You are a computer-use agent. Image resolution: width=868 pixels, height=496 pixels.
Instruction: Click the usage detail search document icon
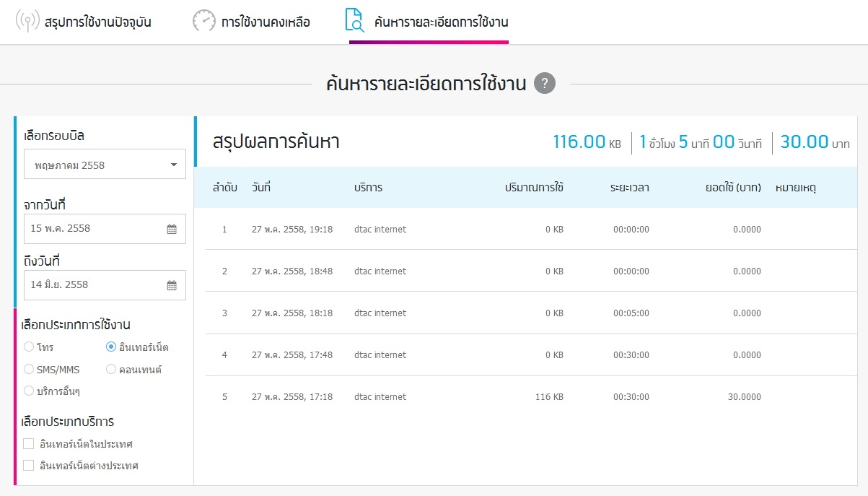(x=355, y=21)
